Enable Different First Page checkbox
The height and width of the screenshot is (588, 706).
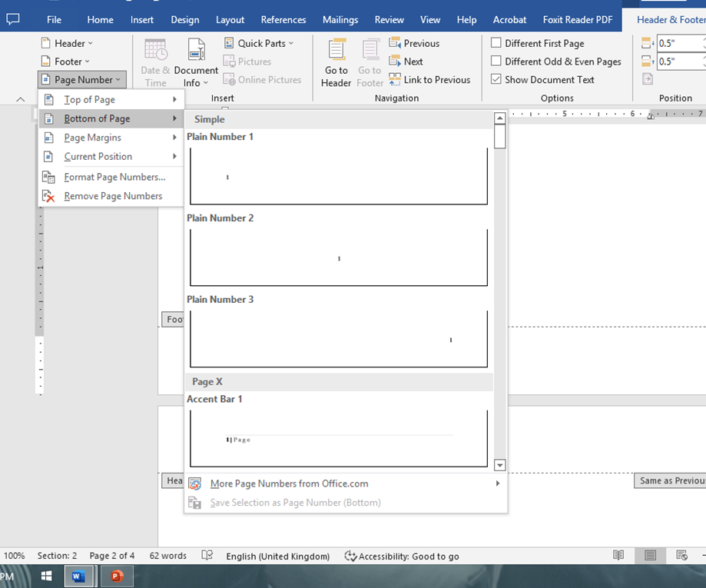pos(496,43)
